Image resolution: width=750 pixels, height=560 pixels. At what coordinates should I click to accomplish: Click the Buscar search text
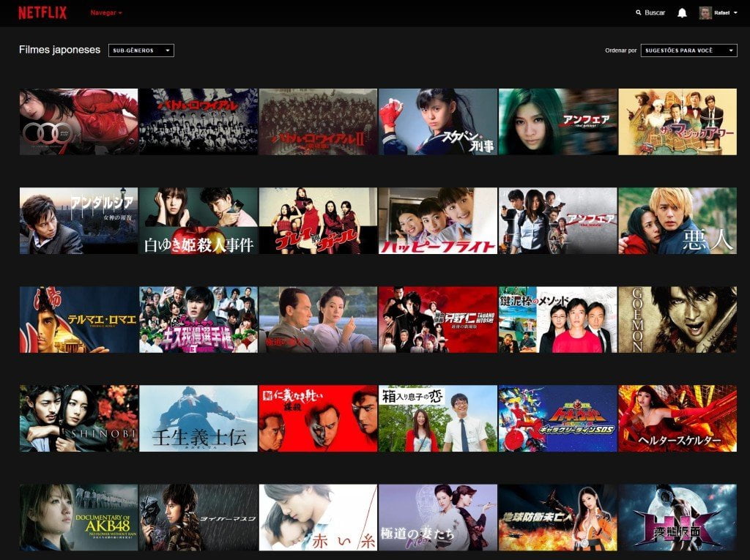(655, 13)
